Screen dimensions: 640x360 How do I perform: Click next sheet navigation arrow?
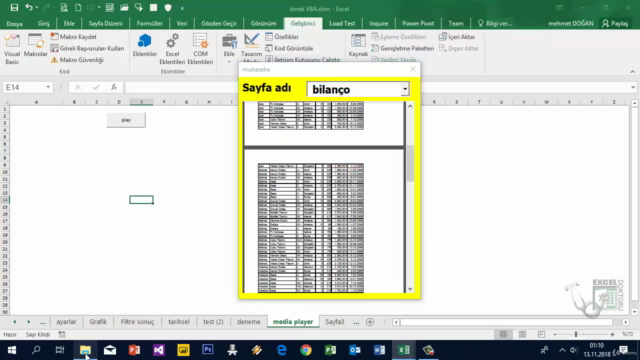[x=29, y=322]
